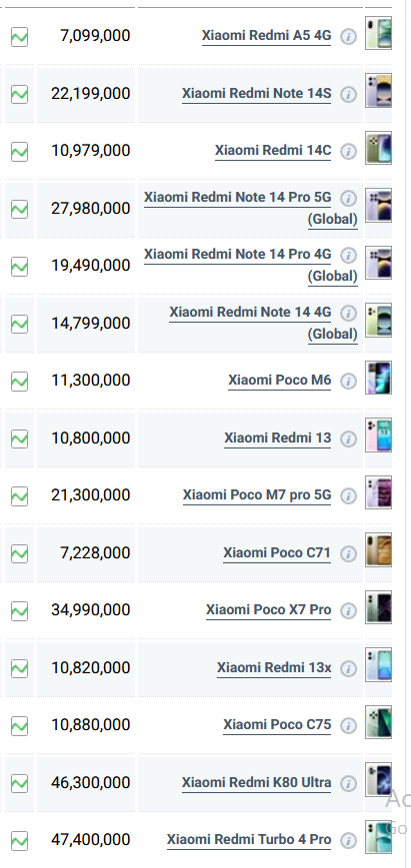Click info icon for Redmi Note 14 Pro 5G
Viewport: 411px width, 868px height.
(348, 198)
